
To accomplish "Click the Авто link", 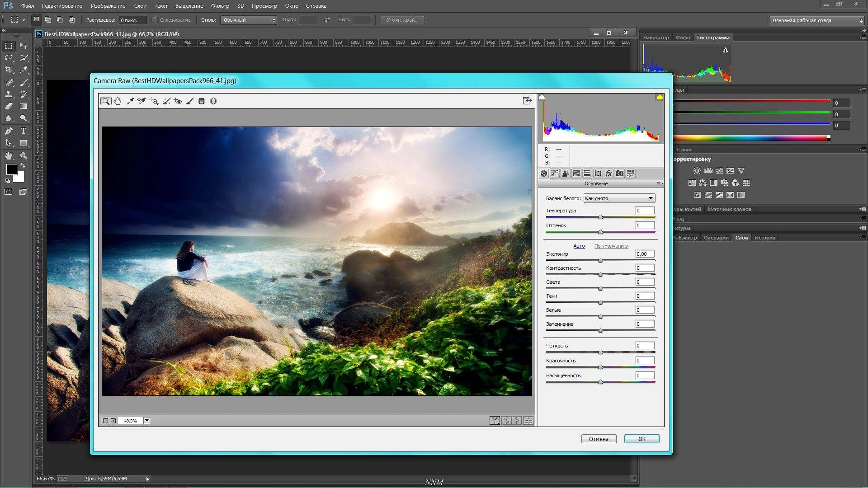I will (579, 246).
